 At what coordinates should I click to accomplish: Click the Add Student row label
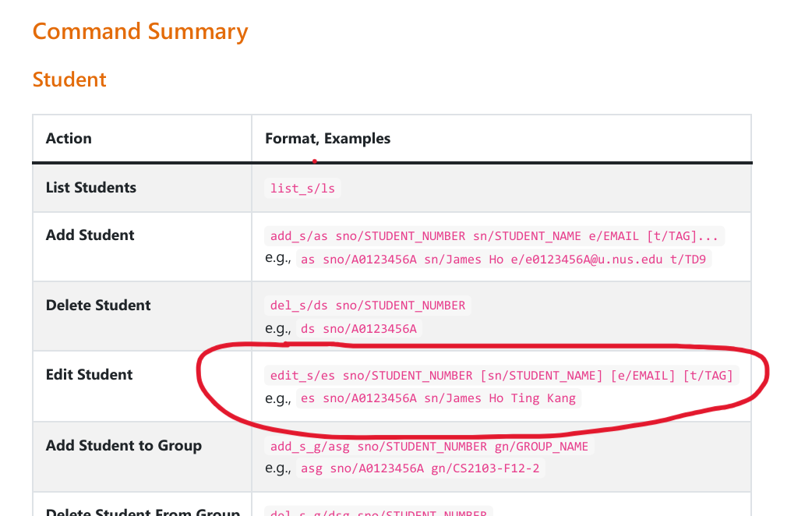pyautogui.click(x=90, y=235)
